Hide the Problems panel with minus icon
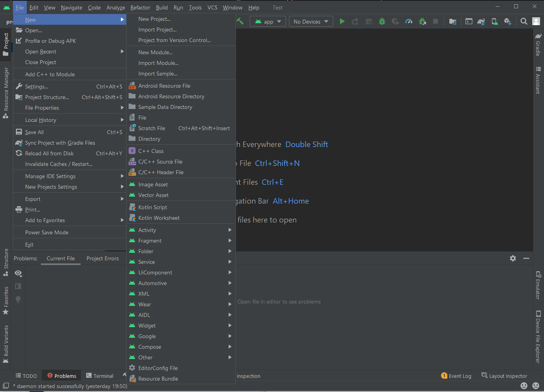This screenshot has width=544, height=392. tap(526, 258)
